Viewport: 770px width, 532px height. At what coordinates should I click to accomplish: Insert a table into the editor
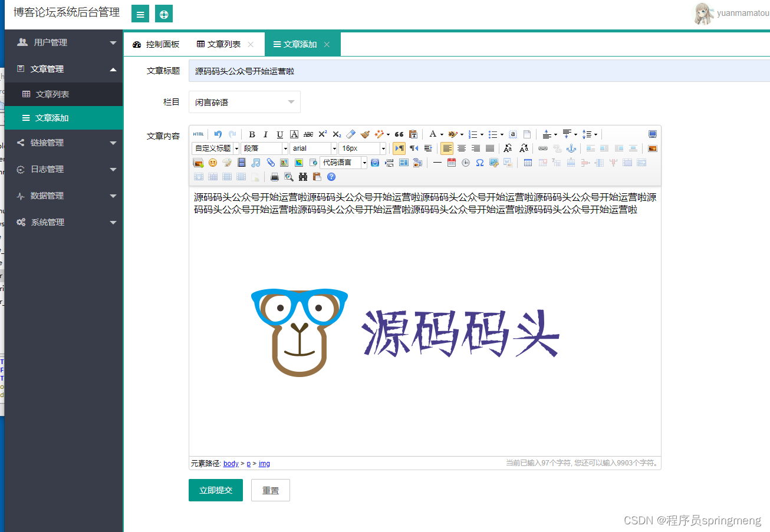click(x=528, y=163)
